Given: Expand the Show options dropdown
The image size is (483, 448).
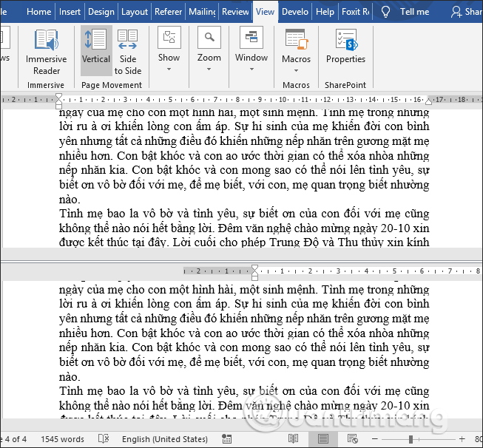Looking at the screenshot, I should click(169, 50).
